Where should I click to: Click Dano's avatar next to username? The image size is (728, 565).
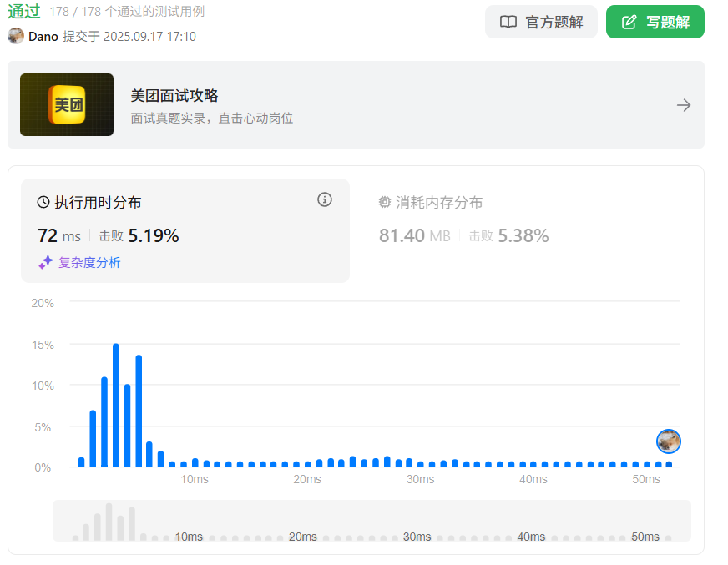click(16, 36)
